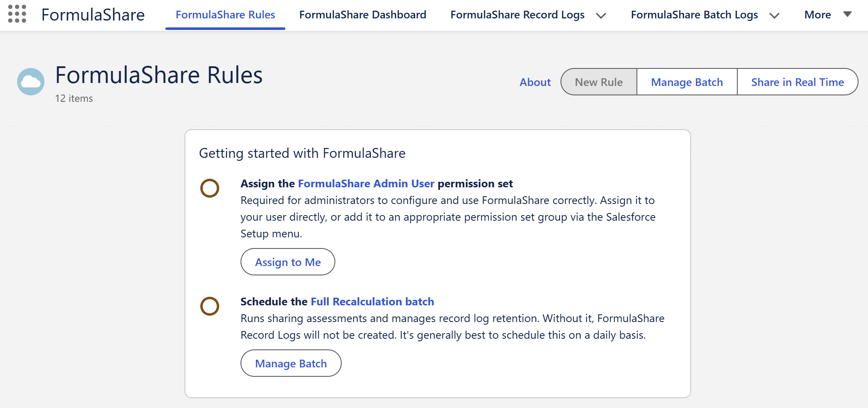Open the About link
The width and height of the screenshot is (868, 408).
535,82
